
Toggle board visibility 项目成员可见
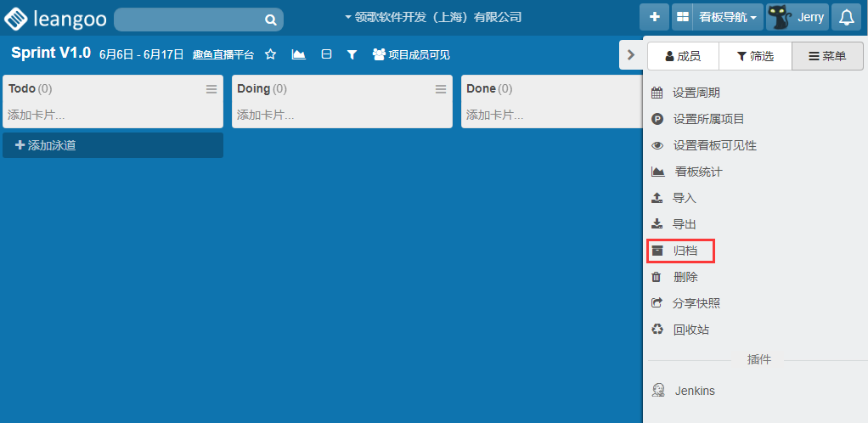click(411, 54)
